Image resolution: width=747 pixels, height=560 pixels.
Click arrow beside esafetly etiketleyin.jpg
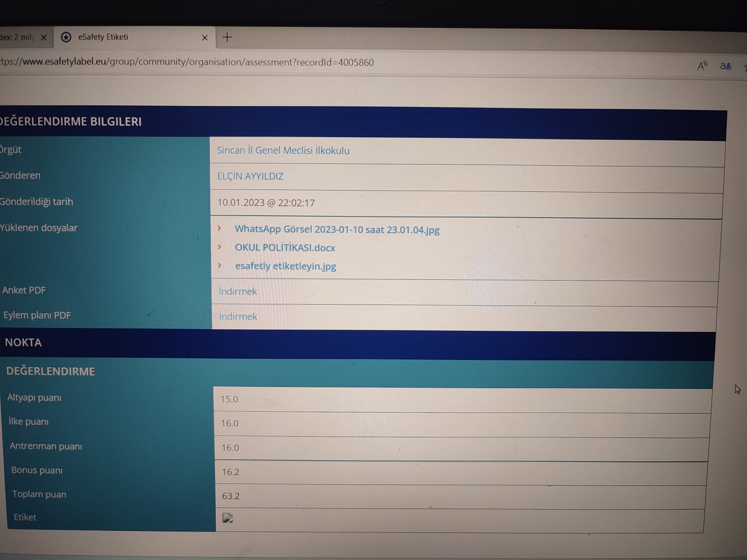tap(220, 265)
